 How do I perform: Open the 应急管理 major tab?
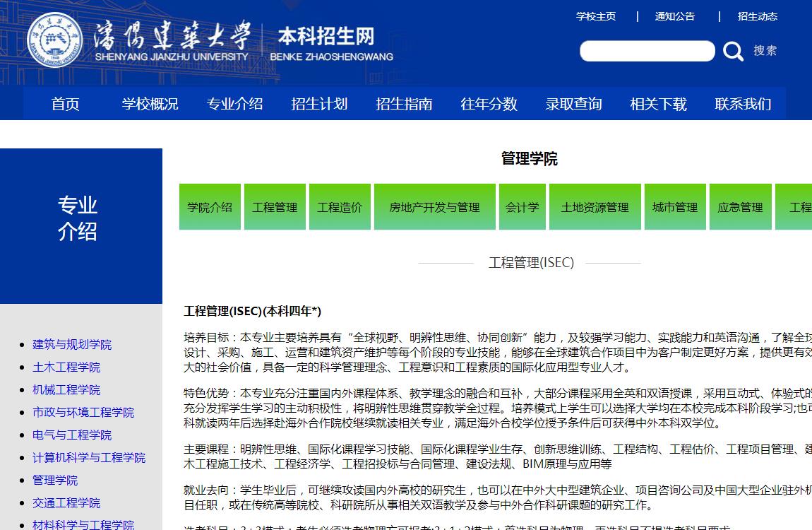[740, 207]
